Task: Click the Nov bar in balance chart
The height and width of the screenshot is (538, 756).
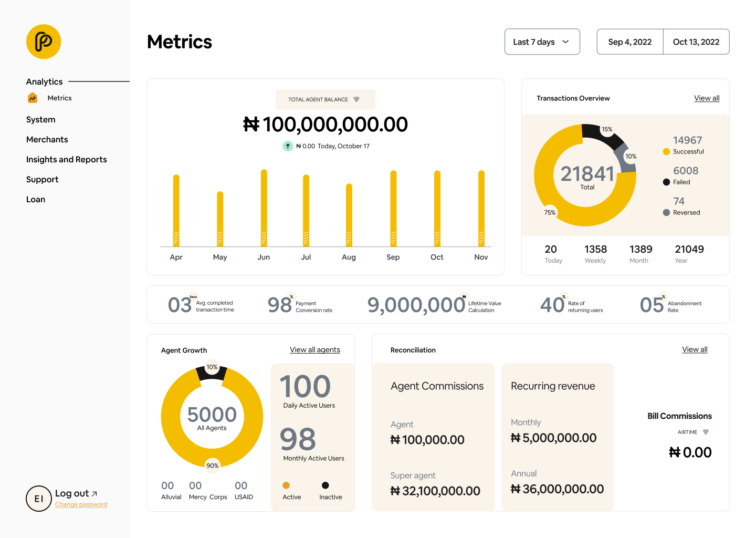Action: (x=481, y=208)
